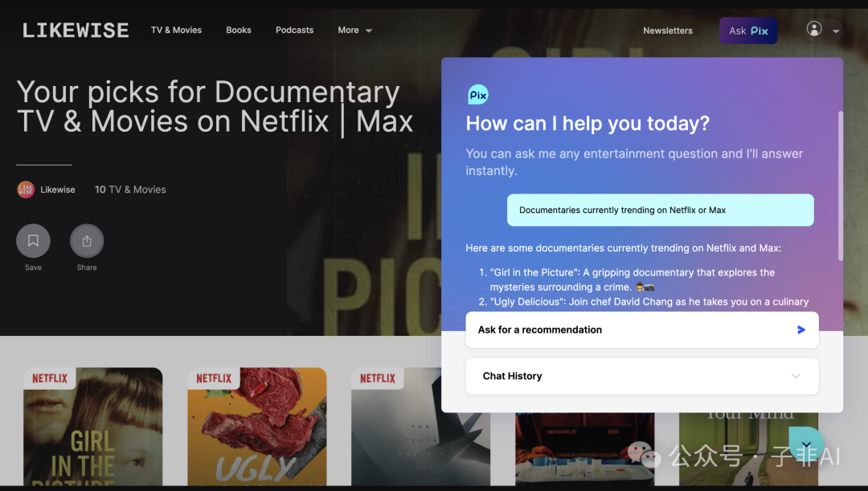Open the Books section
Image resolution: width=868 pixels, height=491 pixels.
(x=239, y=30)
